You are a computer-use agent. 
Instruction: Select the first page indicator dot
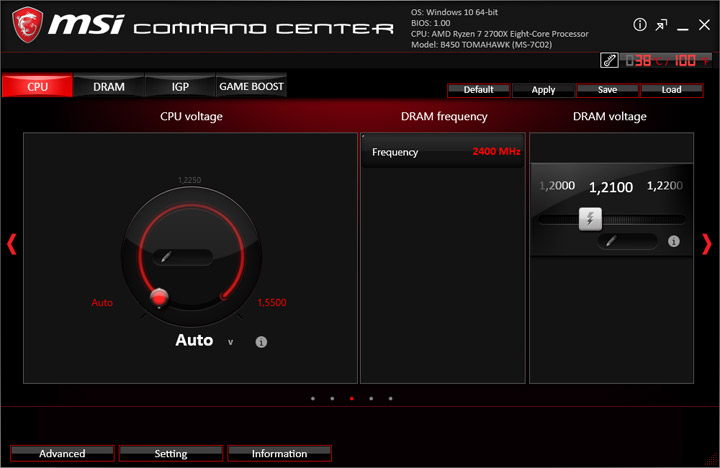click(x=313, y=399)
